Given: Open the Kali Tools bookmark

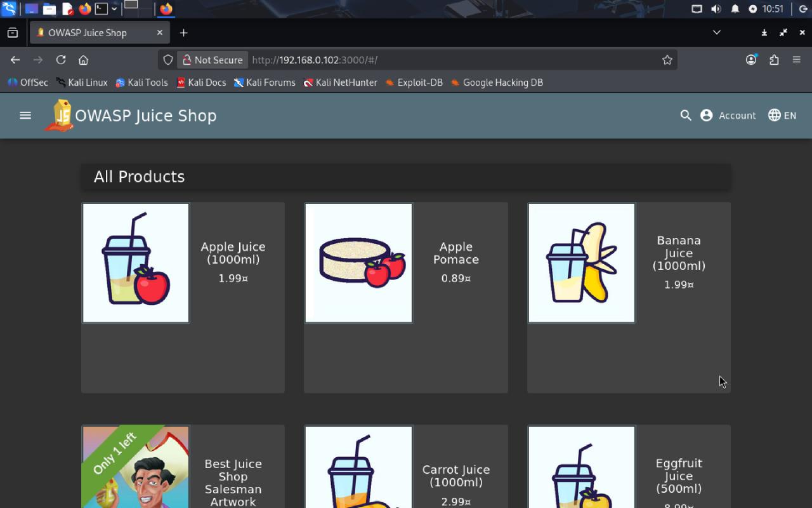Looking at the screenshot, I should click(x=141, y=83).
